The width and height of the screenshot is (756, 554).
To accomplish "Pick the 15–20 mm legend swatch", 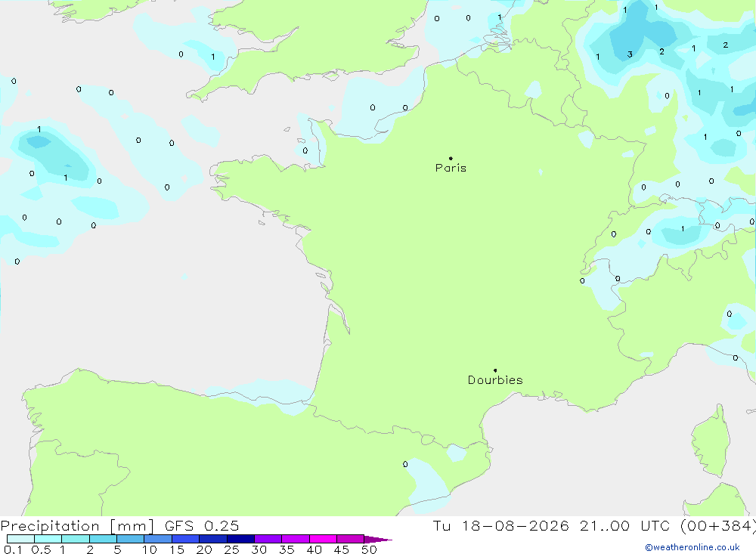I will [x=186, y=539].
